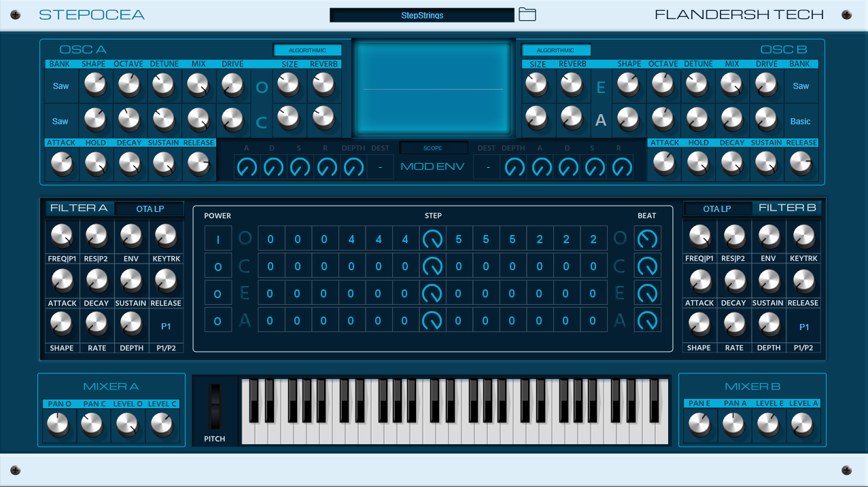Click the Beat knob in sequencer row A
Screen dimensions: 868x487
(x=647, y=321)
